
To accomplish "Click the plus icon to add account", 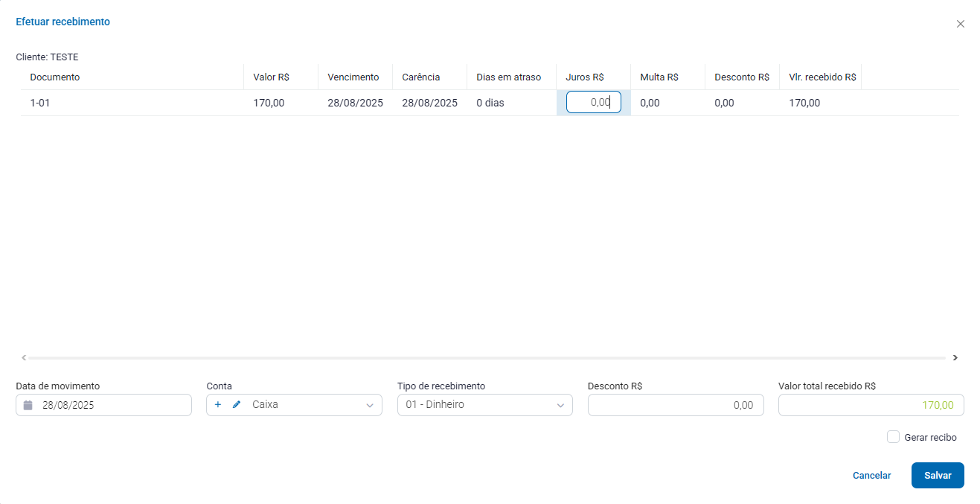I will pyautogui.click(x=218, y=405).
